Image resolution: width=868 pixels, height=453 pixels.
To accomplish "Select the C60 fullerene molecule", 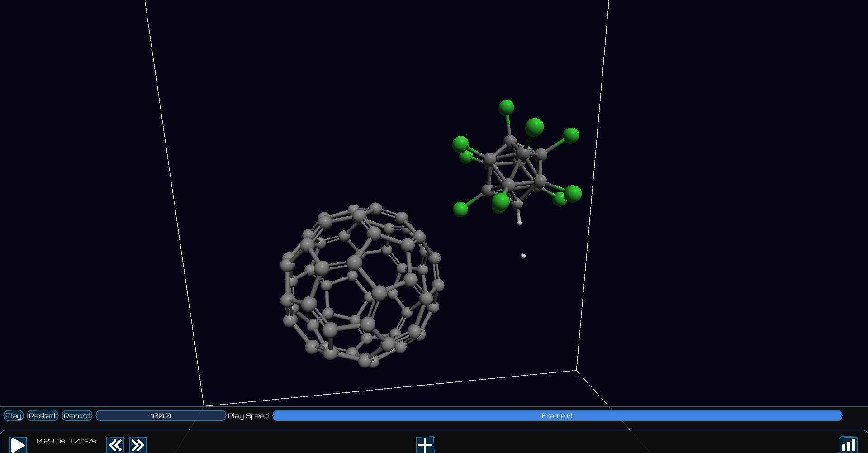I will click(362, 285).
